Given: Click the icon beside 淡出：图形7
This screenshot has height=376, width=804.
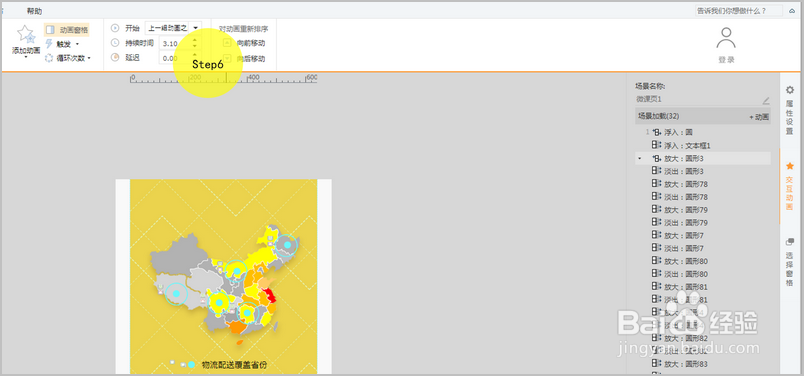Looking at the screenshot, I should [656, 248].
